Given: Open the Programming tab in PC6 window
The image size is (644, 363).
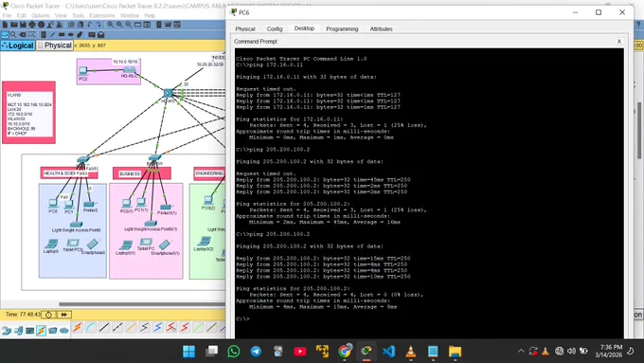Looking at the screenshot, I should (x=342, y=28).
